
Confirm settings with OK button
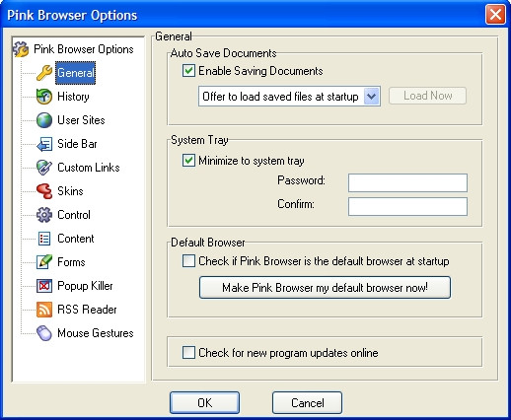coord(204,402)
